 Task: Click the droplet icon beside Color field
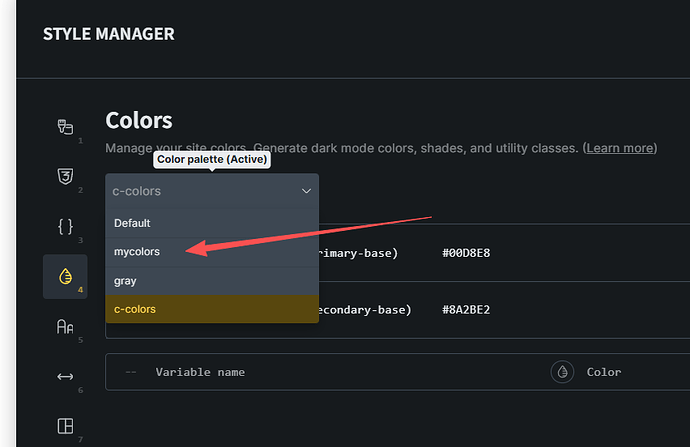[x=562, y=372]
